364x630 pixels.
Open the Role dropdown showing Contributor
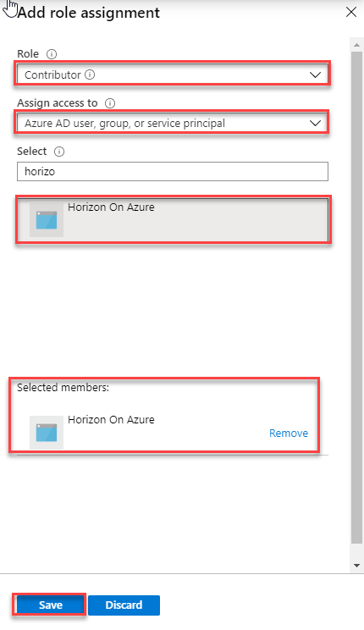click(x=173, y=75)
